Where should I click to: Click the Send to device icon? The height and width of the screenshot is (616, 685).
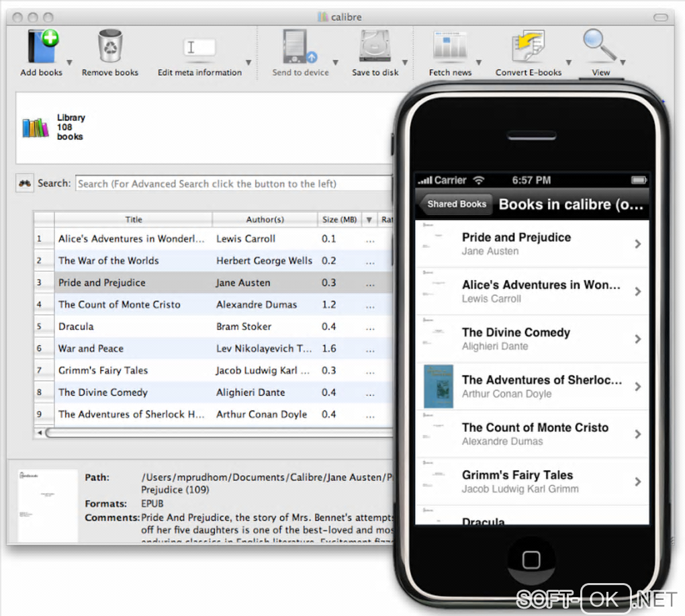(x=300, y=46)
